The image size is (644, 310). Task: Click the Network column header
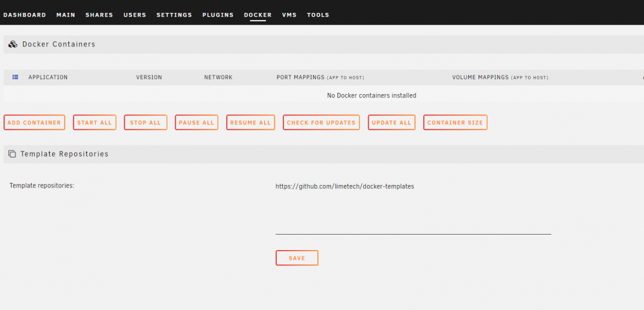(x=218, y=77)
